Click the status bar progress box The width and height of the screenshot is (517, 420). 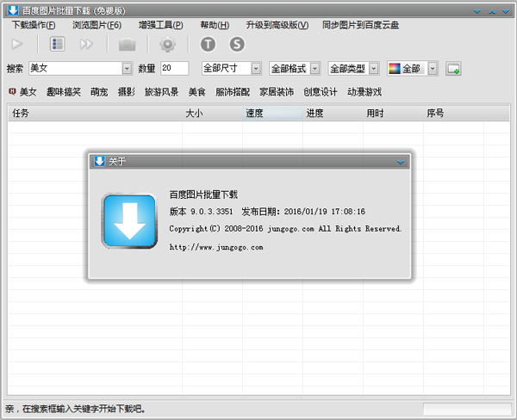(467, 409)
